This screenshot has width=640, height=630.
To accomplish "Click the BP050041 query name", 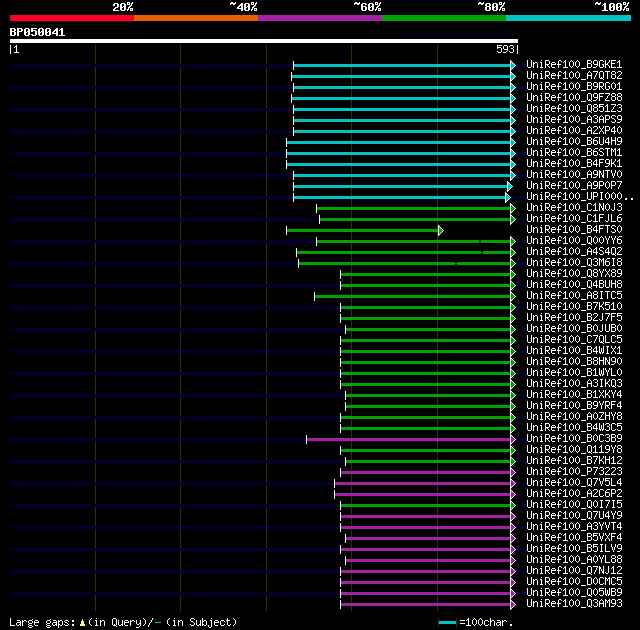I will 37,32.
